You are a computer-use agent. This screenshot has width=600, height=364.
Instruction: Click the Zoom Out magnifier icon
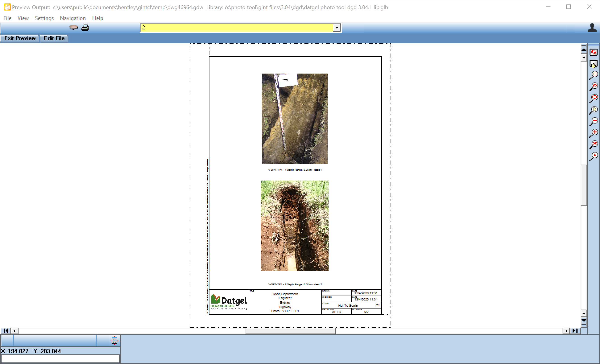594,120
